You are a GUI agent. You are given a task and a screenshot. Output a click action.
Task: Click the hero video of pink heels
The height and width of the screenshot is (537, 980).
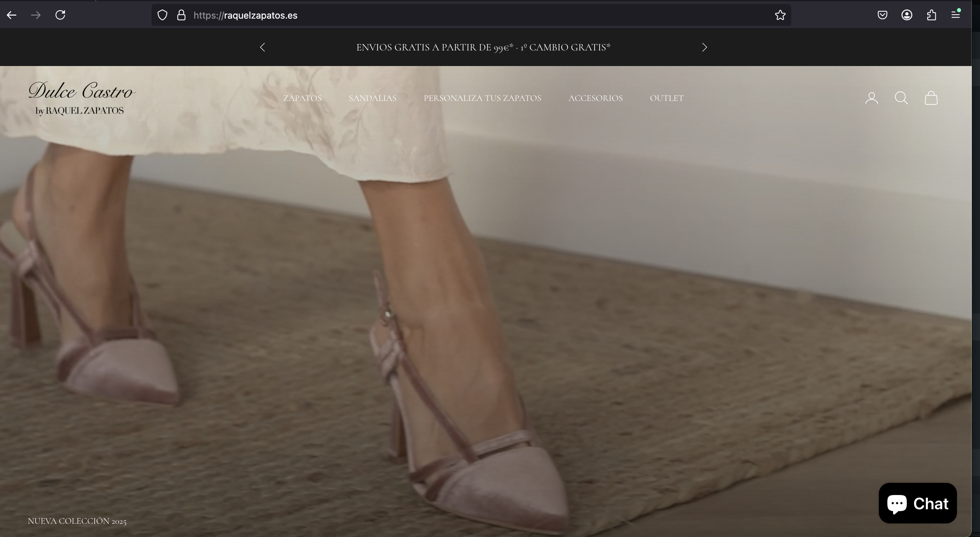click(x=486, y=301)
